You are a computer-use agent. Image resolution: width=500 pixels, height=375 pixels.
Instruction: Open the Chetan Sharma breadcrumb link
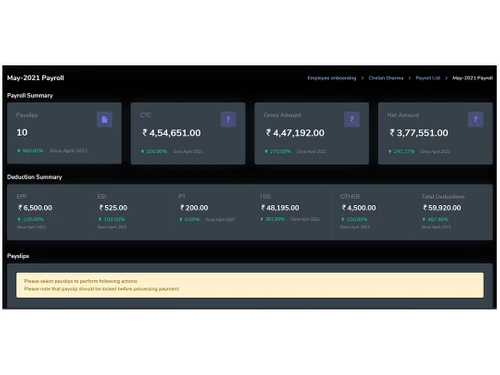(x=386, y=78)
